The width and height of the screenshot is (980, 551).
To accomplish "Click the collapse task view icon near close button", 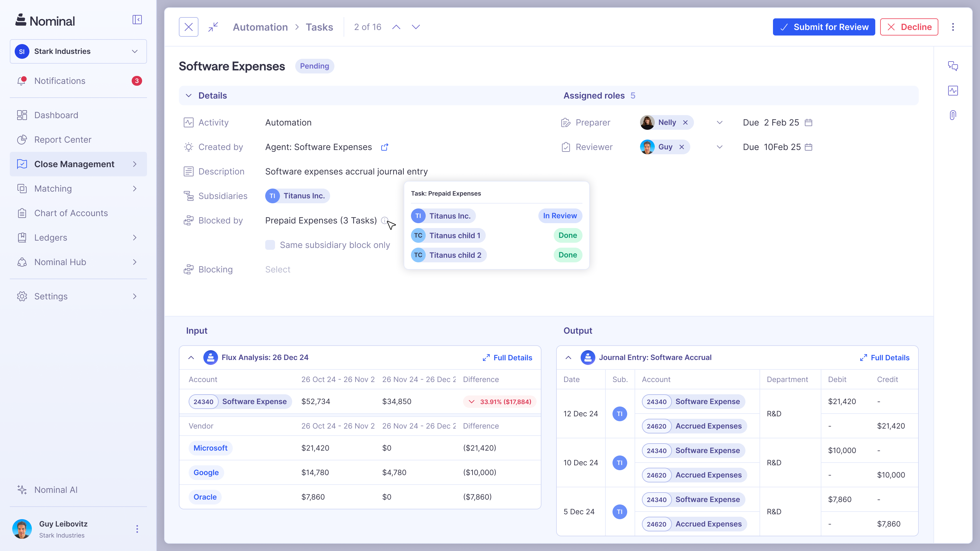I will [x=213, y=27].
